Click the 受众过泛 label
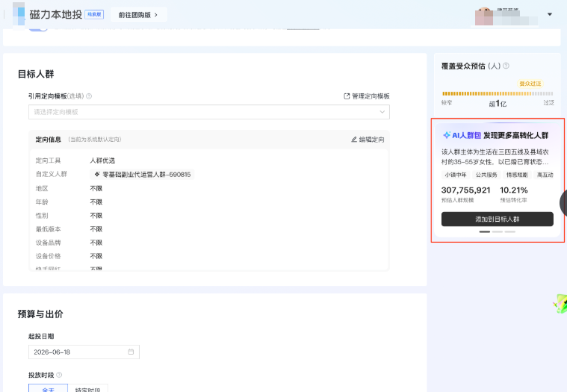This screenshot has height=392, width=567. (530, 84)
